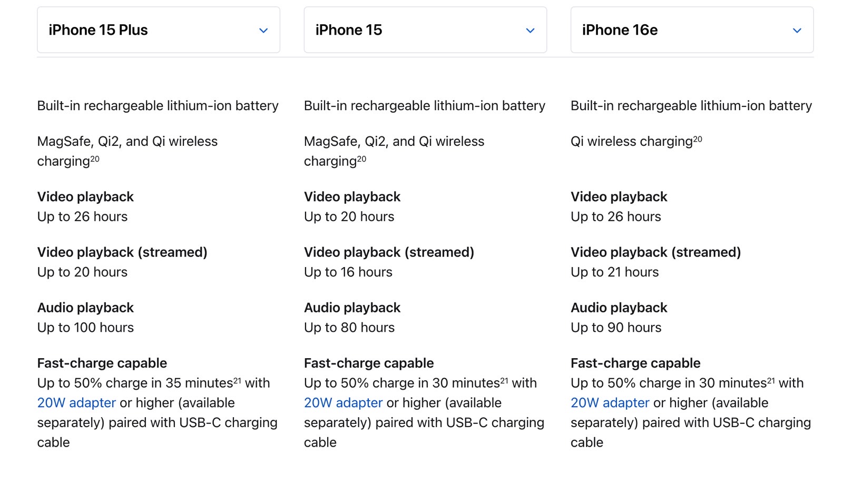
Task: Click the chevron arrow beside iPhone 15 Plus
Action: pos(263,31)
